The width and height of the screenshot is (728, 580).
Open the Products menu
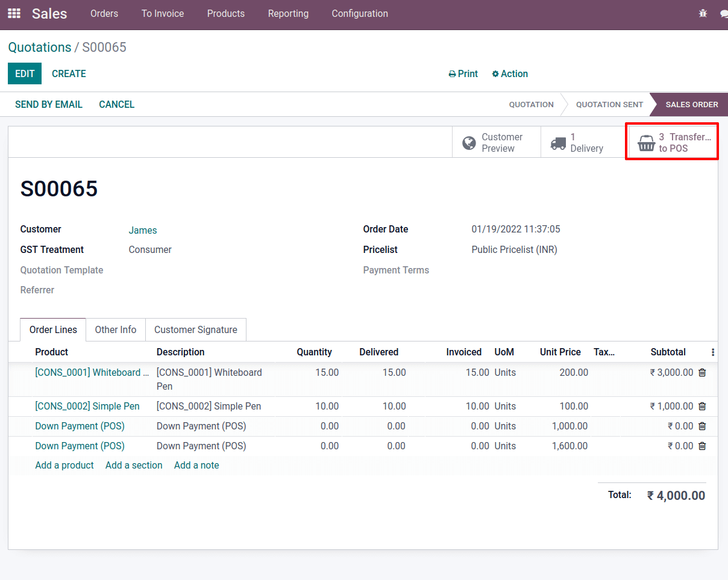[x=226, y=13]
